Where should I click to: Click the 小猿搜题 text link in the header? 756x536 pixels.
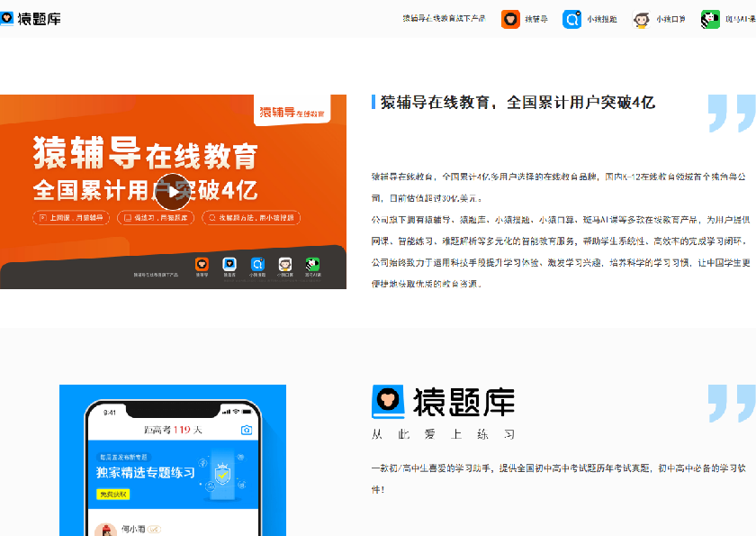tap(602, 19)
